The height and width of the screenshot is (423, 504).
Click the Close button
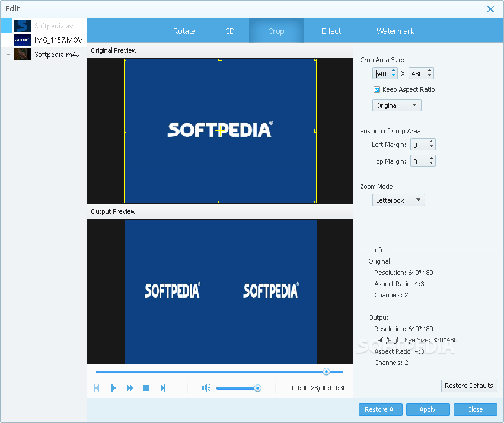475,409
